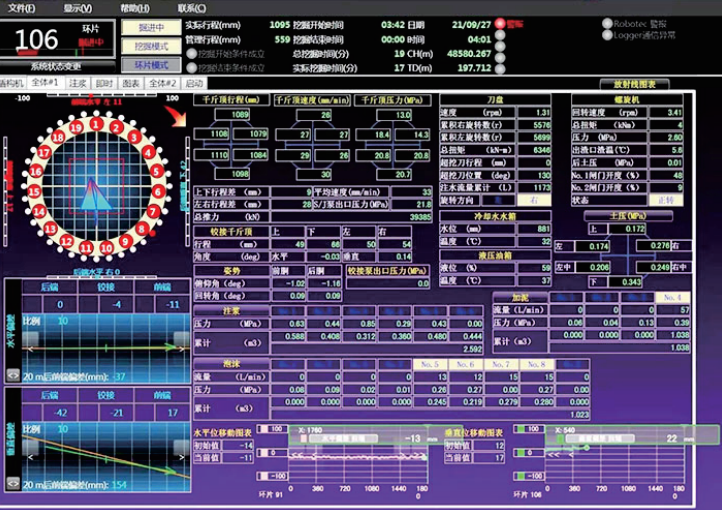Open the 文件(F) menu
Screen dimensions: 722x510
pyautogui.click(x=21, y=7)
